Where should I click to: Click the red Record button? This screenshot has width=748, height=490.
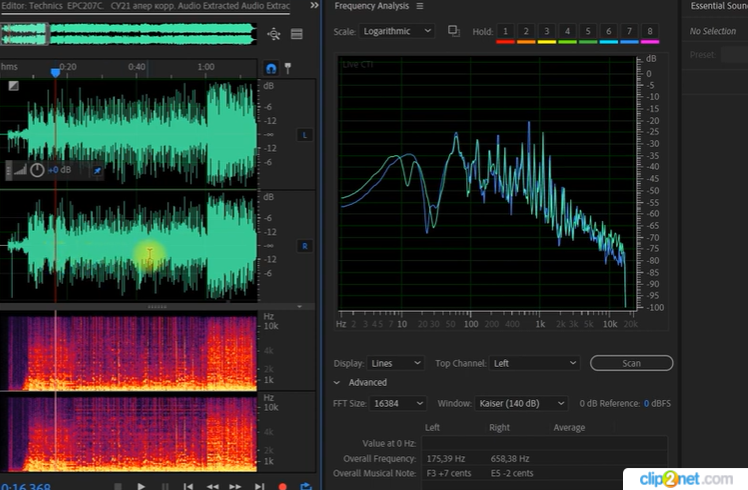point(282,486)
